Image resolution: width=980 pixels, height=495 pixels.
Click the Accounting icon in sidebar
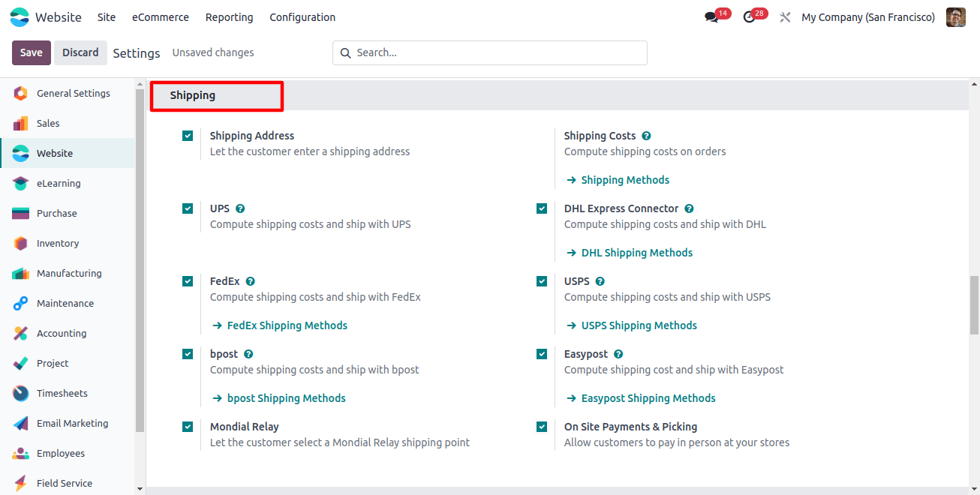point(20,334)
